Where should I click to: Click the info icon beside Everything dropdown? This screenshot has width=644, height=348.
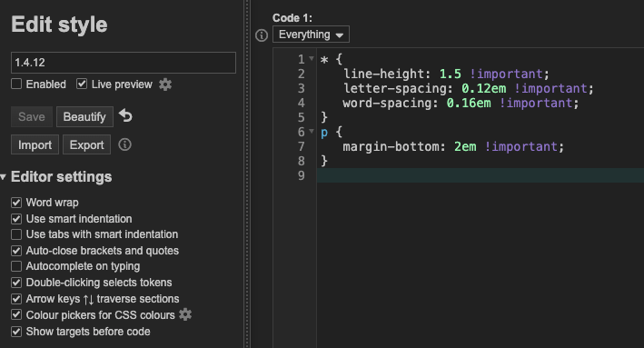pos(262,35)
